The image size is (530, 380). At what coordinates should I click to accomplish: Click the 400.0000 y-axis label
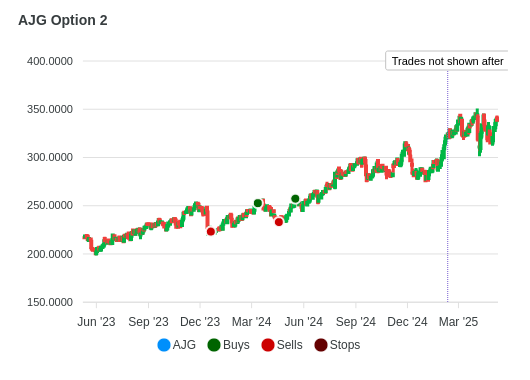tap(50, 61)
